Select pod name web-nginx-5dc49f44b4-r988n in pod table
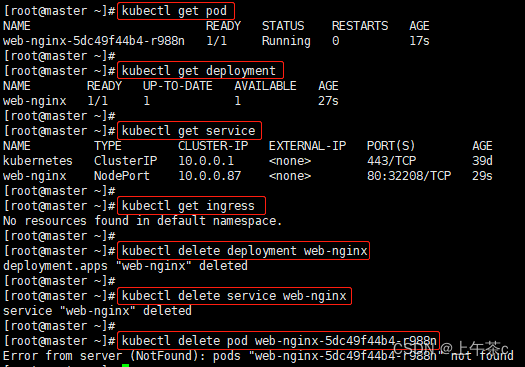Screen dimensions: 525x367 tap(94, 41)
